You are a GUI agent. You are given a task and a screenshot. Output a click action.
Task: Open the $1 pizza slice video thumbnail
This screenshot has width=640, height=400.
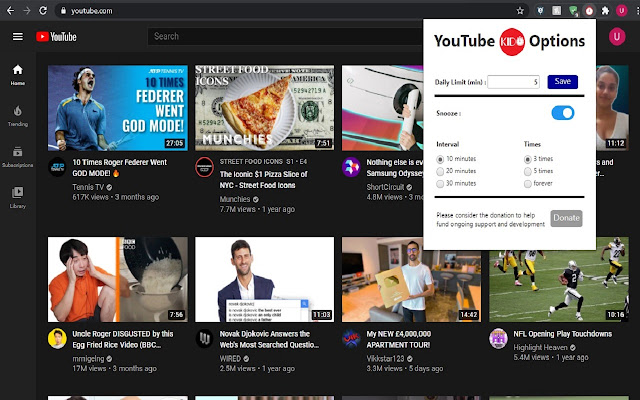(x=264, y=108)
